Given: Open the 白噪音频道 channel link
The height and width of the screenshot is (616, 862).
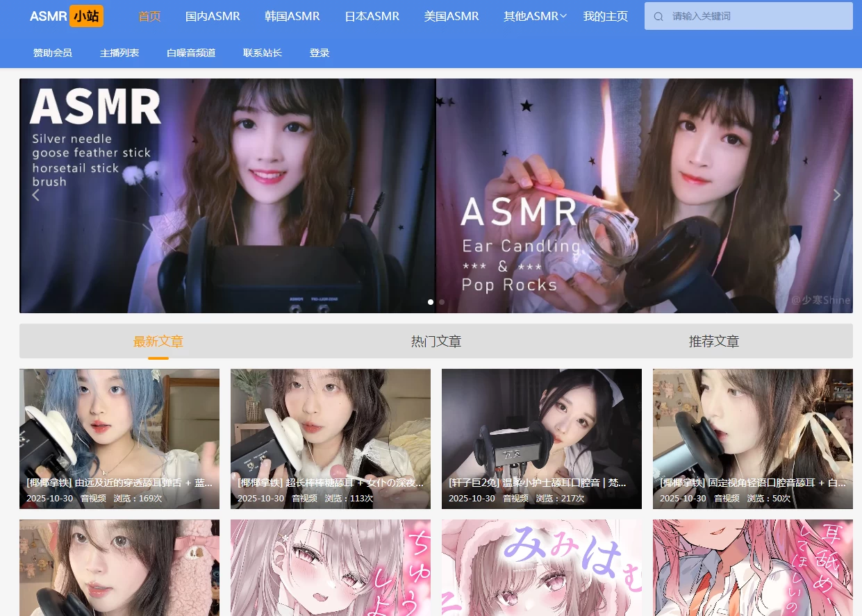Looking at the screenshot, I should tap(190, 52).
